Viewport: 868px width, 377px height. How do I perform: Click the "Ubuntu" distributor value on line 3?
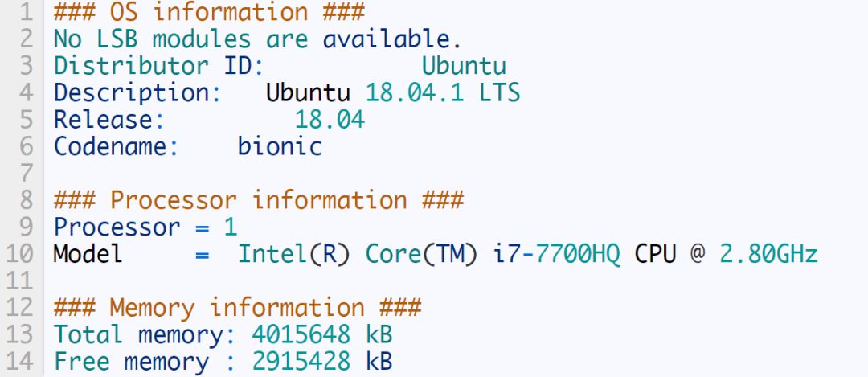pos(464,66)
